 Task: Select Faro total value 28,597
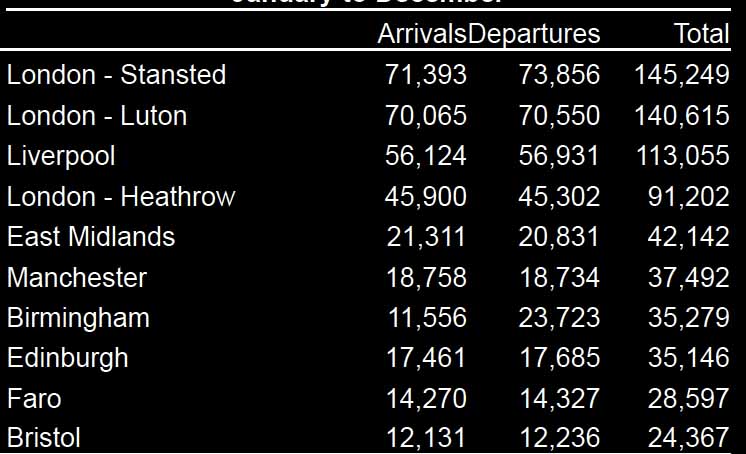pos(688,399)
